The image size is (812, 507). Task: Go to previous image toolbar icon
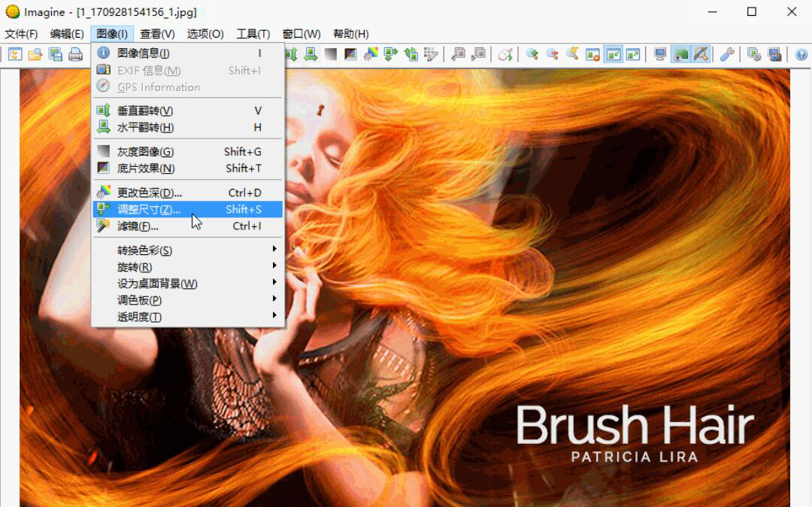point(459,54)
